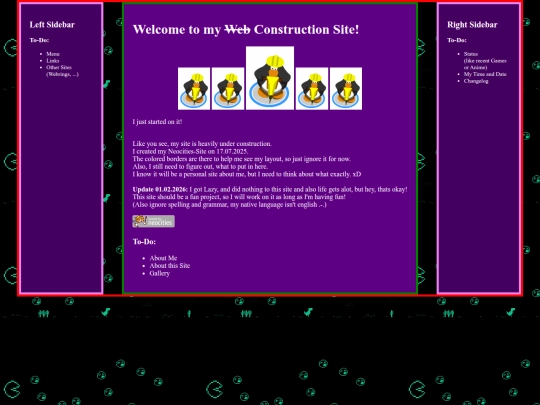This screenshot has width=540, height=405.
Task: Select 'Gallery' in main To-Do list
Action: point(159,273)
